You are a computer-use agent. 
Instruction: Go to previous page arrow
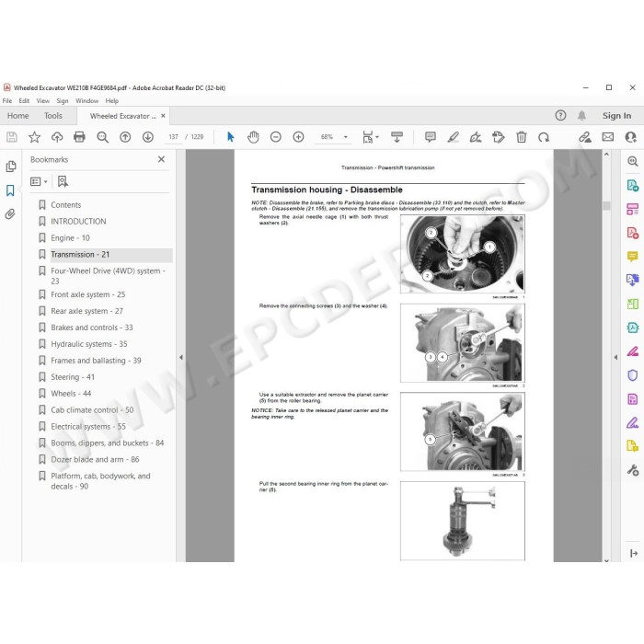tap(125, 137)
